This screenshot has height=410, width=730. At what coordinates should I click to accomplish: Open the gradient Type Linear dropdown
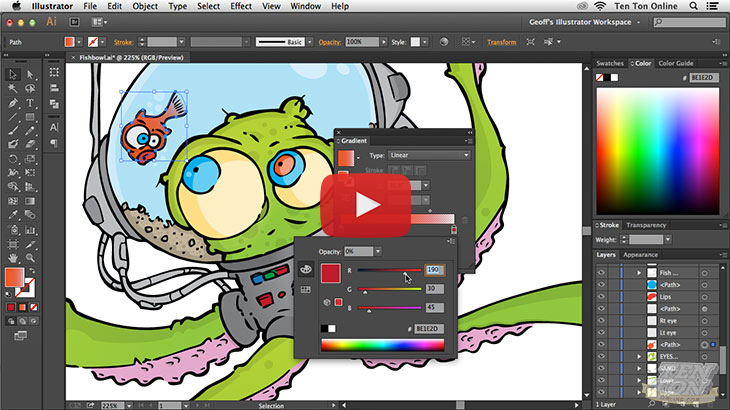429,155
